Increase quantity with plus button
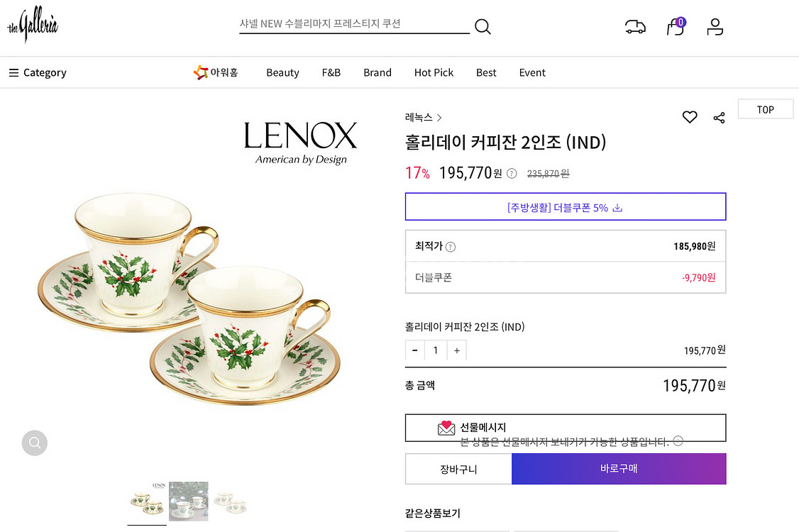Image resolution: width=799 pixels, height=532 pixels. point(457,350)
